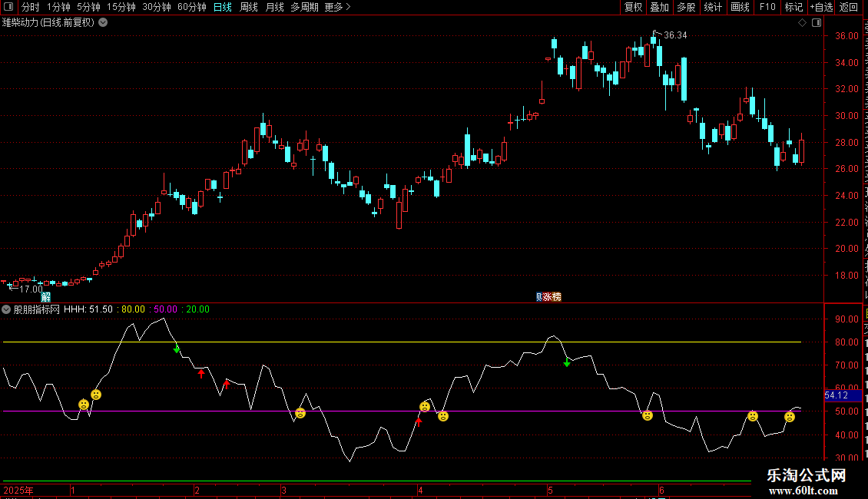Click the 财 badge beside 涨榜

pyautogui.click(x=538, y=297)
